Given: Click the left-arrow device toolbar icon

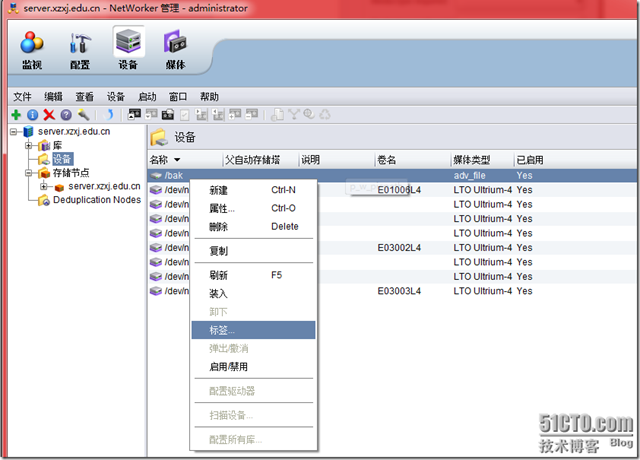Looking at the screenshot, I should tap(218, 114).
